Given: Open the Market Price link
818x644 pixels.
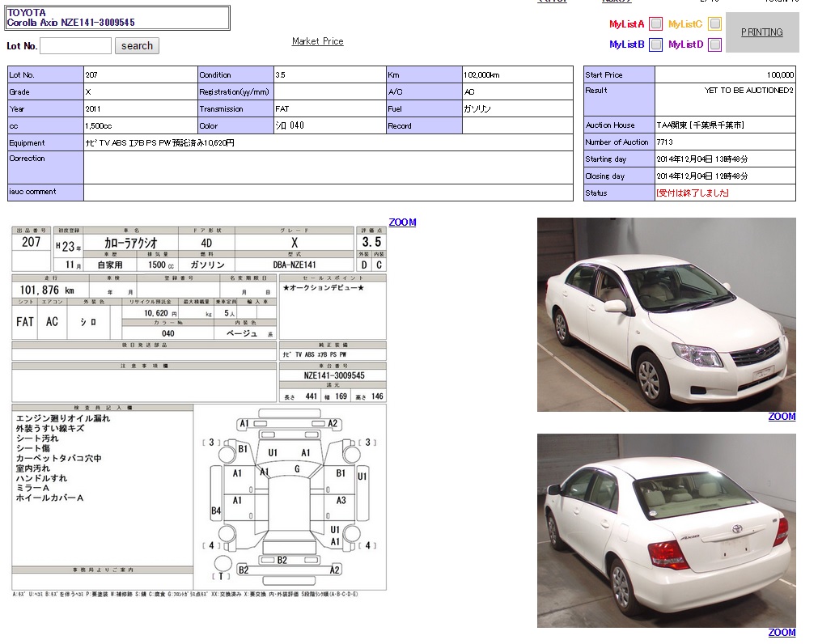Looking at the screenshot, I should pos(317,41).
